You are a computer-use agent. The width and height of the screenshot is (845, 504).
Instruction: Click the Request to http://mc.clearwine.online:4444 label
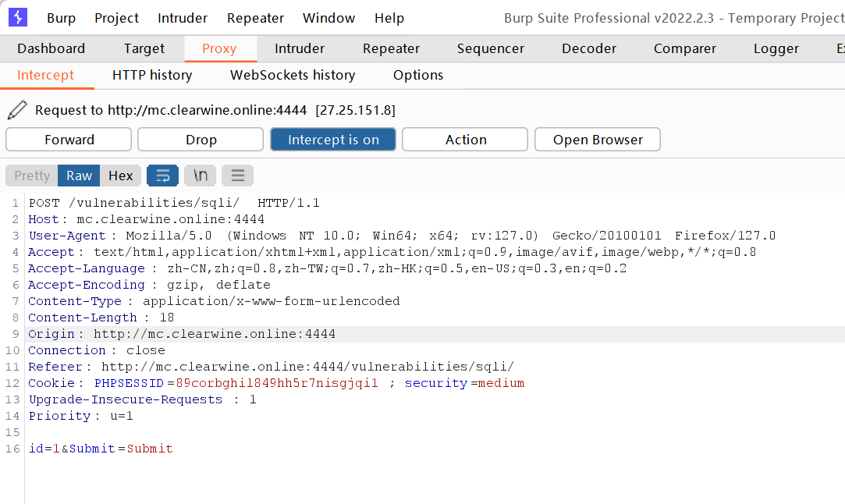coord(215,110)
